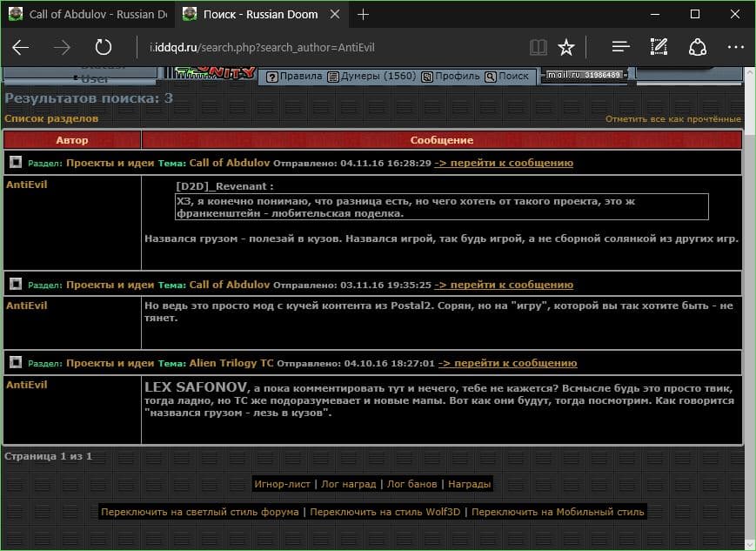
Task: Click post icon for 04.10.16 18:27:01 message
Action: tap(16, 362)
